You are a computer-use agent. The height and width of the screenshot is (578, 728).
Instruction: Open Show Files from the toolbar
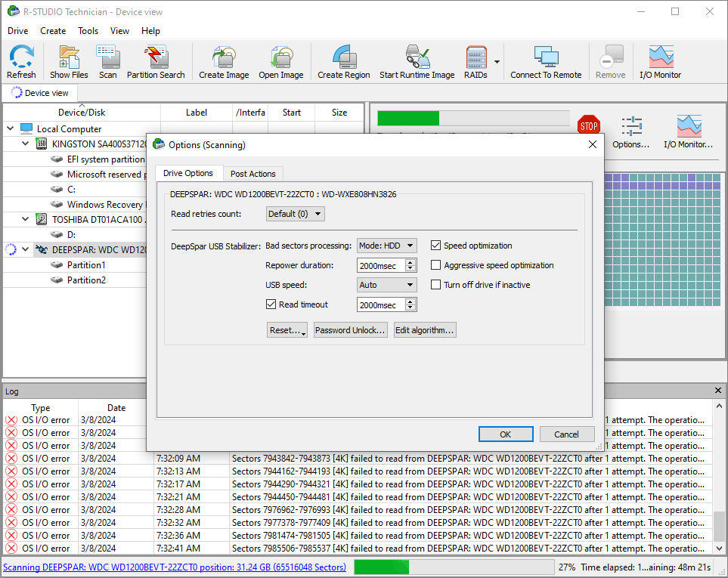pyautogui.click(x=69, y=62)
